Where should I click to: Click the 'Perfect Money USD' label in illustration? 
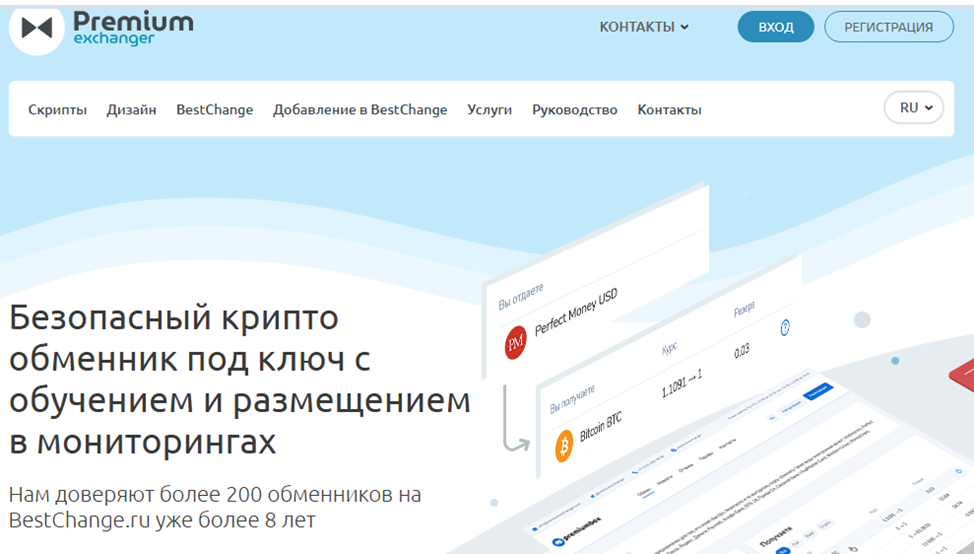click(576, 312)
